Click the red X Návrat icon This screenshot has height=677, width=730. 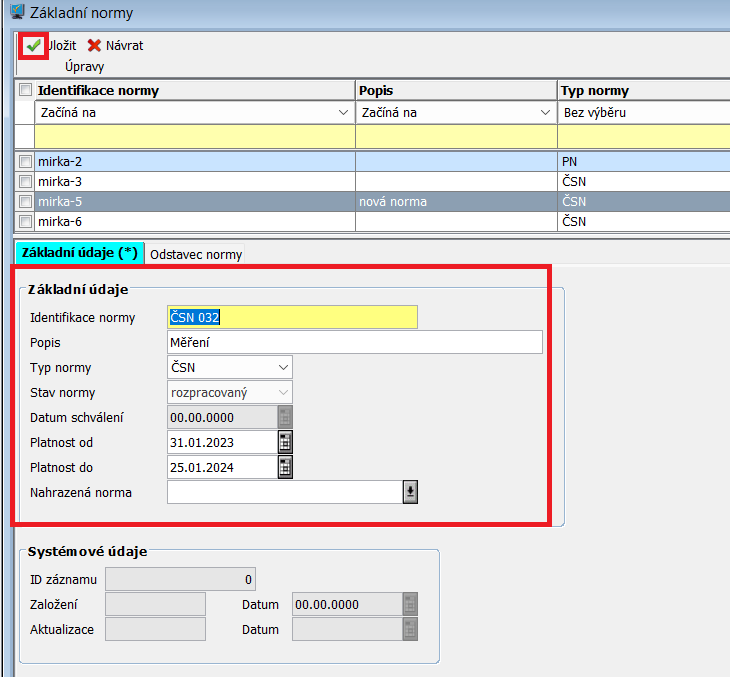pyautogui.click(x=95, y=46)
